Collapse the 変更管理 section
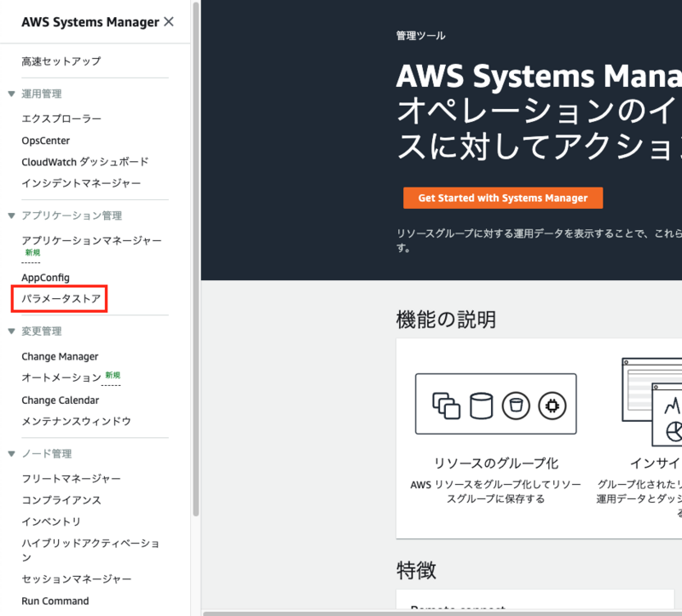682x616 pixels. tap(12, 331)
